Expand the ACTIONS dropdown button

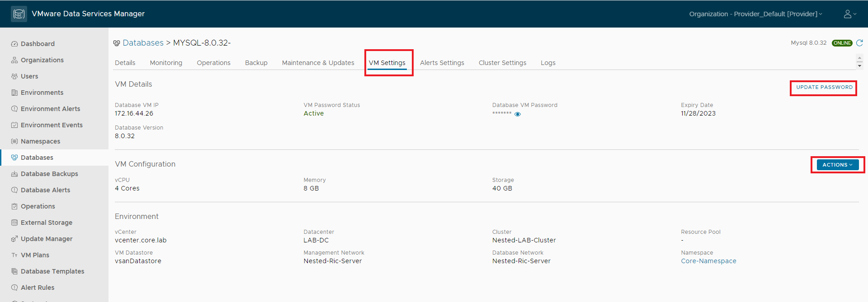click(837, 165)
